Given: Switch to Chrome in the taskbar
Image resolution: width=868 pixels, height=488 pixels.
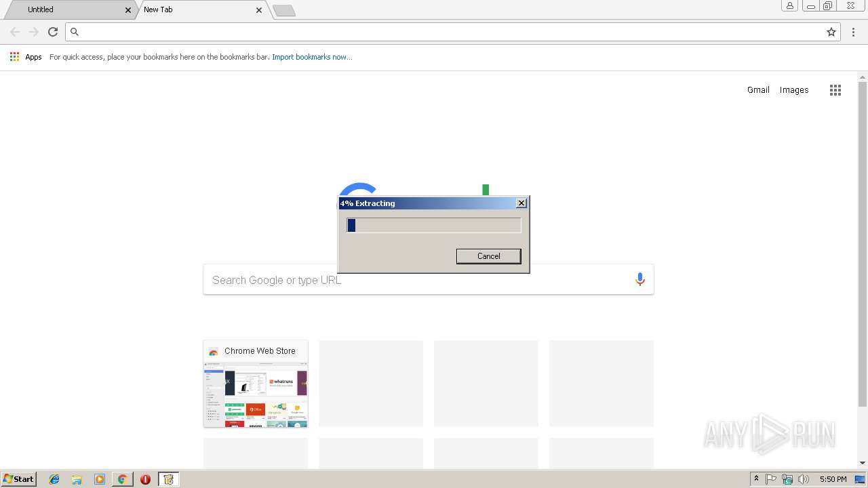Looking at the screenshot, I should tap(123, 479).
